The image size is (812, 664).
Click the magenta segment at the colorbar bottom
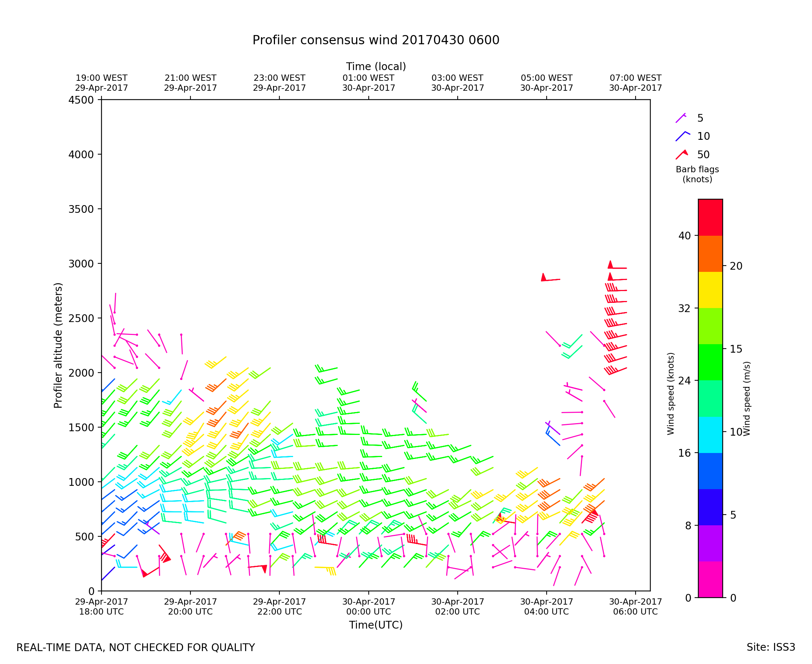pyautogui.click(x=710, y=580)
